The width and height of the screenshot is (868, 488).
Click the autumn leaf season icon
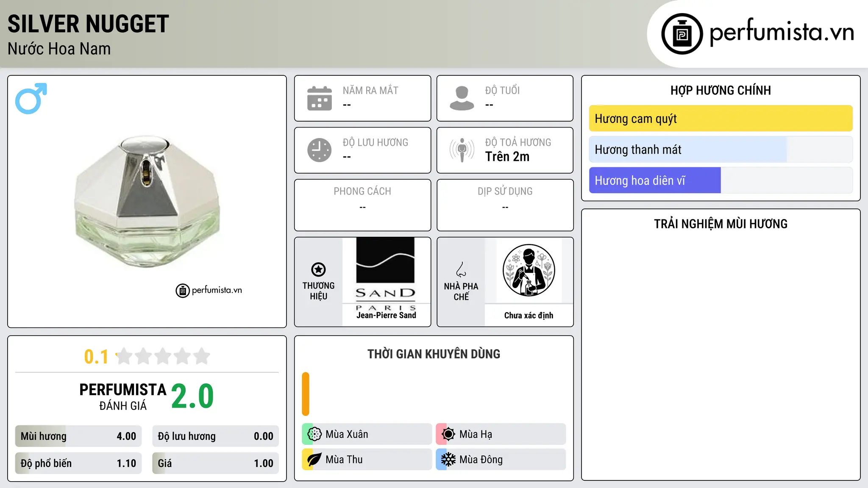(314, 460)
